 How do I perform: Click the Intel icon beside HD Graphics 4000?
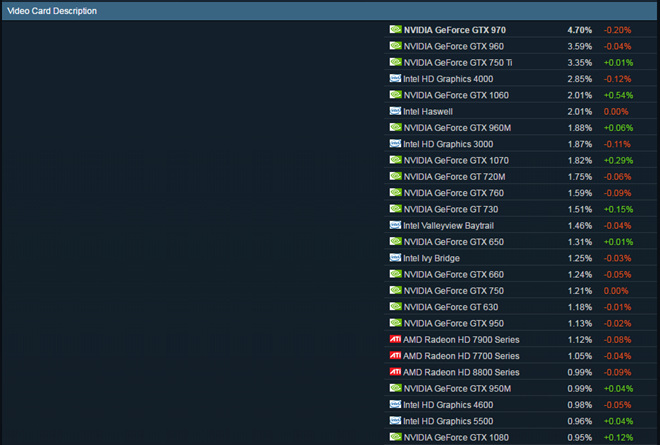tap(395, 78)
